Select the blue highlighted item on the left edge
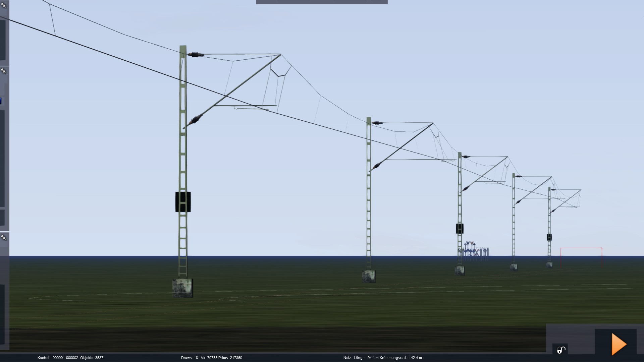 1,101
